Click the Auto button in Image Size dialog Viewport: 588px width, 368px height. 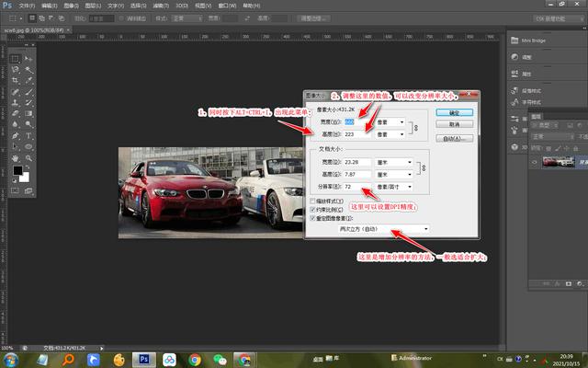pyautogui.click(x=455, y=139)
